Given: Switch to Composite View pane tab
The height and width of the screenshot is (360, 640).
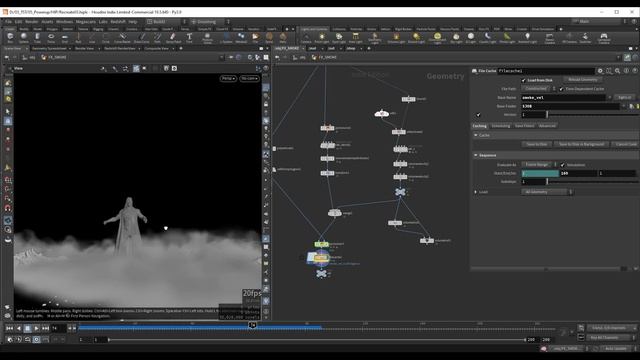Looking at the screenshot, I should point(156,49).
